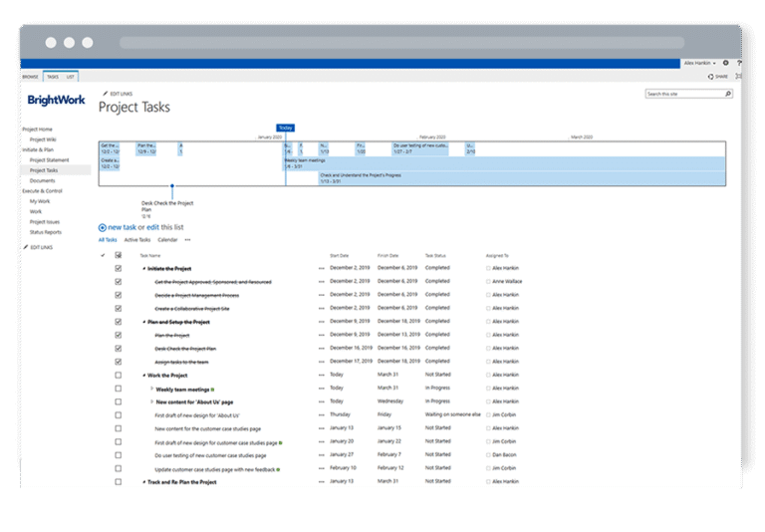Click the search magnifier icon
This screenshot has height=532, width=765.
[728, 94]
